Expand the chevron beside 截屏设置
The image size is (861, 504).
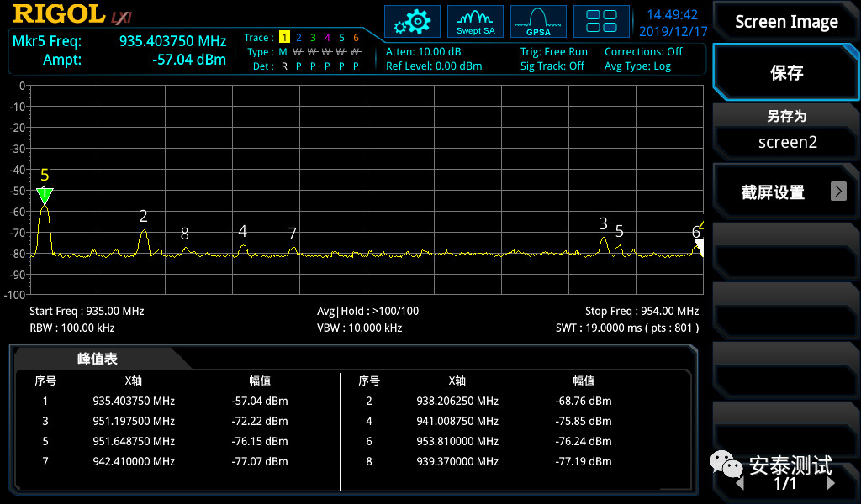tap(838, 191)
